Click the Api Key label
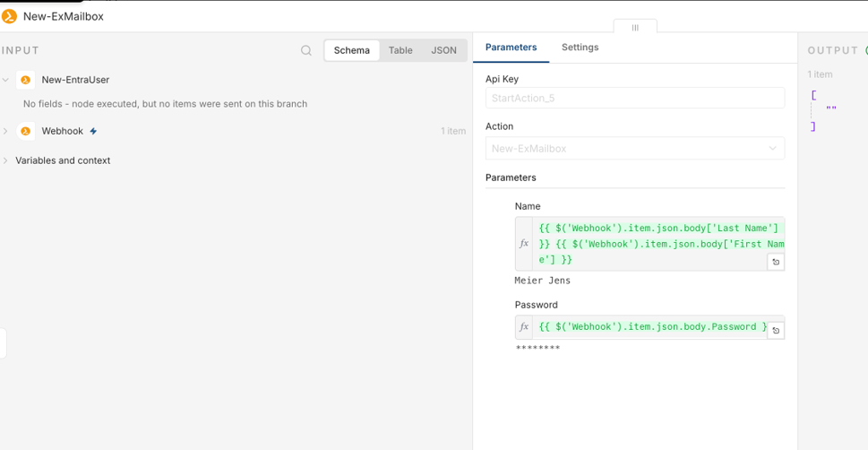Image resolution: width=868 pixels, height=450 pixels. coord(503,79)
